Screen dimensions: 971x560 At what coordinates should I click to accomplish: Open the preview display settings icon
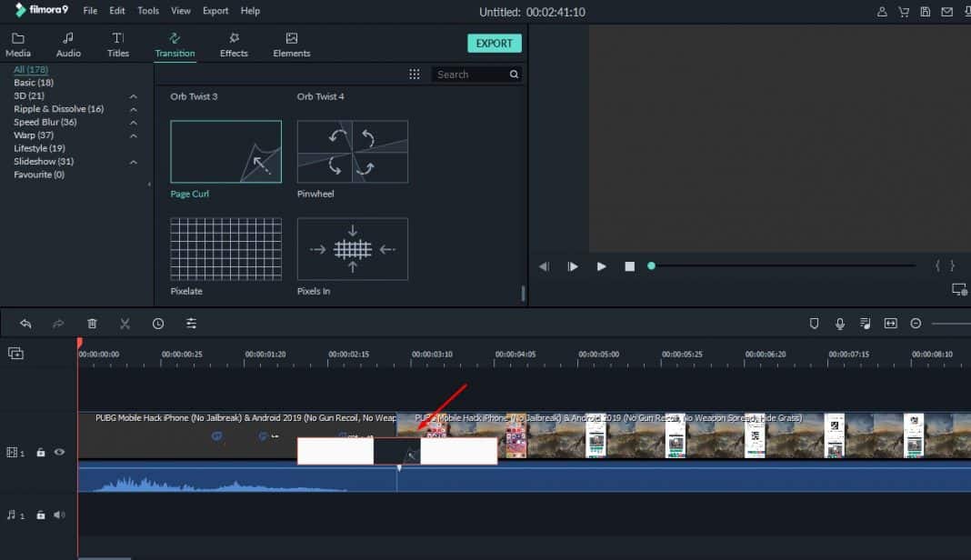click(959, 289)
